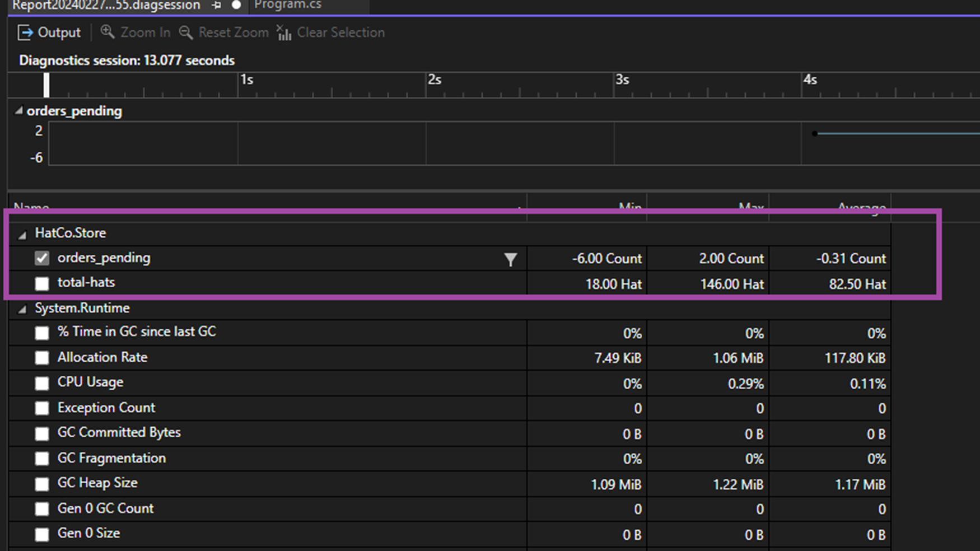Click the Diagnostics session duration text
Screen dimensions: 980x551
(127, 60)
